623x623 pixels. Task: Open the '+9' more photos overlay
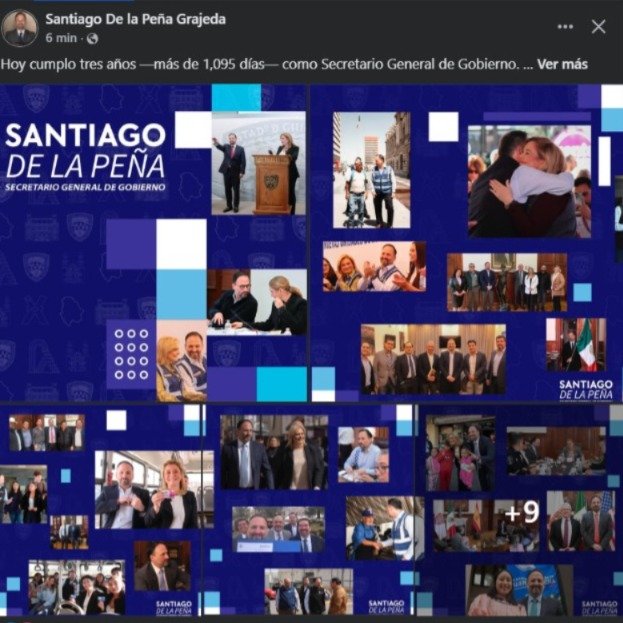(x=521, y=513)
